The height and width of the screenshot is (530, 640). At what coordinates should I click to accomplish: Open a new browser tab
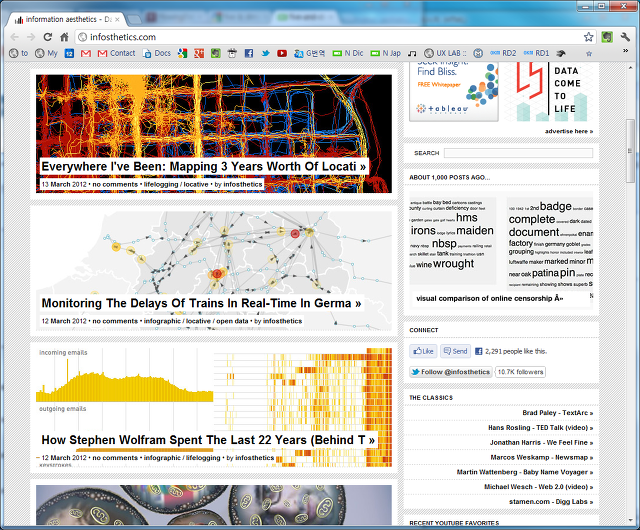coord(134,19)
